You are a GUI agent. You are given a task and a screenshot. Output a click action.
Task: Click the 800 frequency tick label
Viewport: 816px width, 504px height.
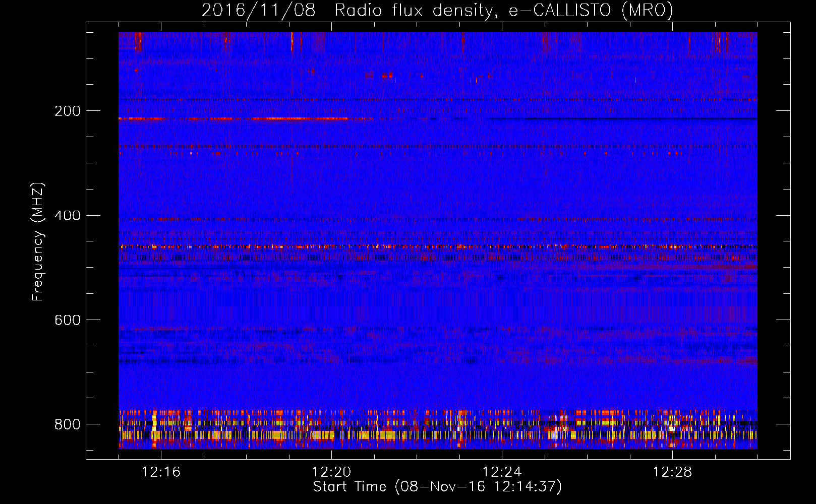68,424
